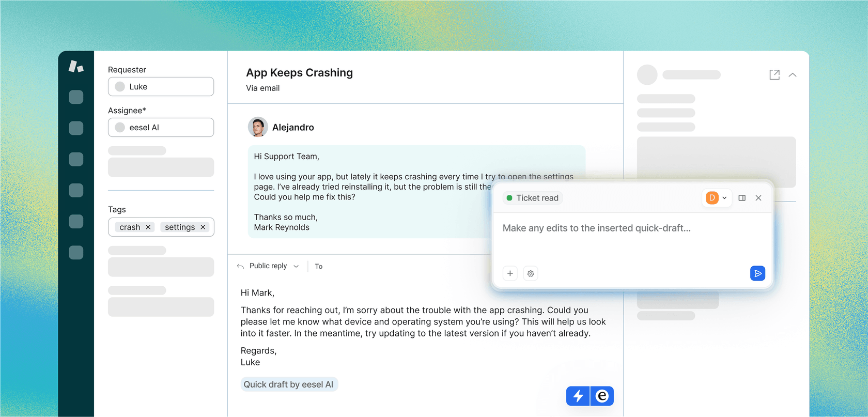Close the eesel AI popup

758,198
